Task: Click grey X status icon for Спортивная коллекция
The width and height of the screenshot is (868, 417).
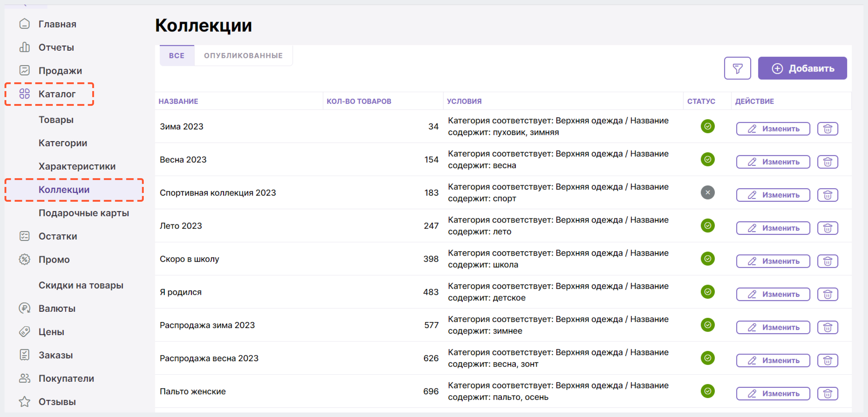Action: coord(708,192)
